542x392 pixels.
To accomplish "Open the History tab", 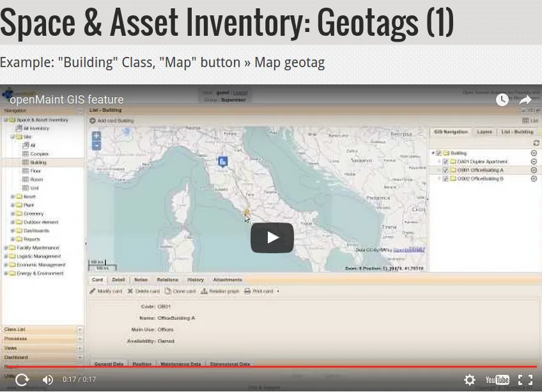I will click(196, 279).
